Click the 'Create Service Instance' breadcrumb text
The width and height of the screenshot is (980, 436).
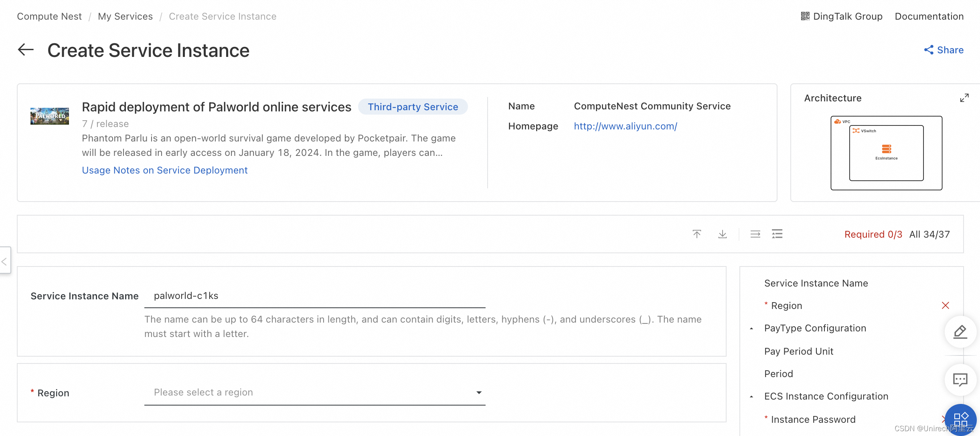coord(223,16)
